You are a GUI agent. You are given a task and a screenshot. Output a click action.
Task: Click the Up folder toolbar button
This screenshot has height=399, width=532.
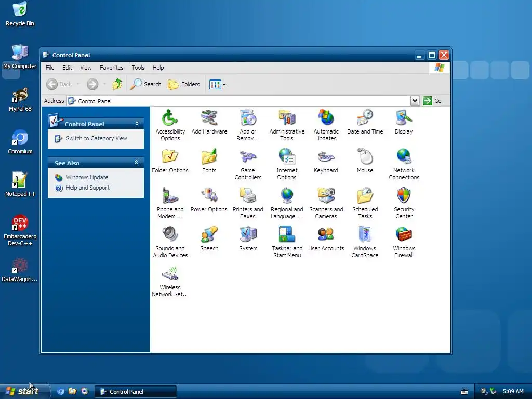click(117, 84)
